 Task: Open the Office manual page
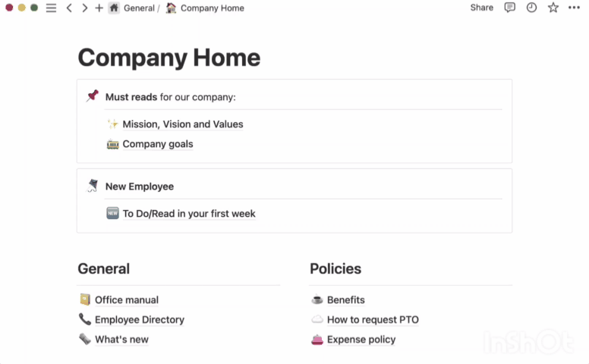(x=126, y=300)
